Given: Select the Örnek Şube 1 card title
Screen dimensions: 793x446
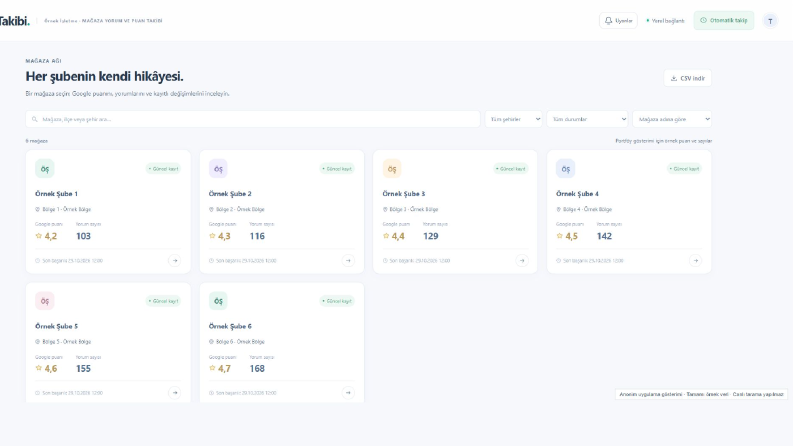Looking at the screenshot, I should click(56, 194).
